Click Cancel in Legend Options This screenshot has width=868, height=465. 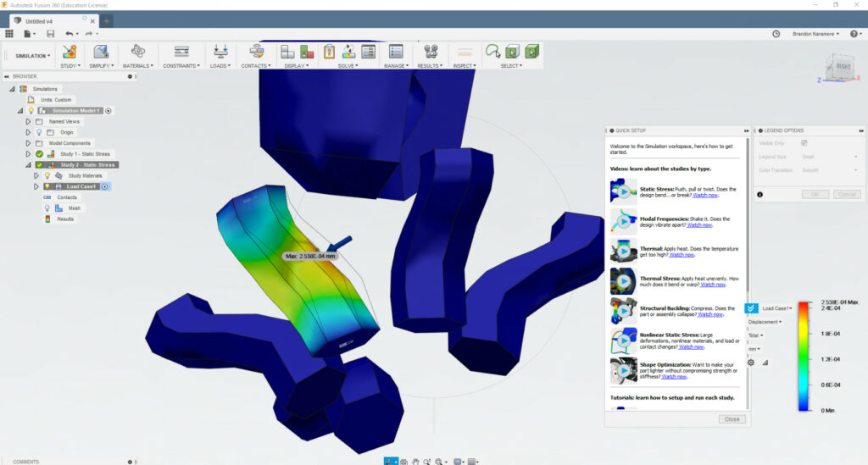tap(847, 195)
